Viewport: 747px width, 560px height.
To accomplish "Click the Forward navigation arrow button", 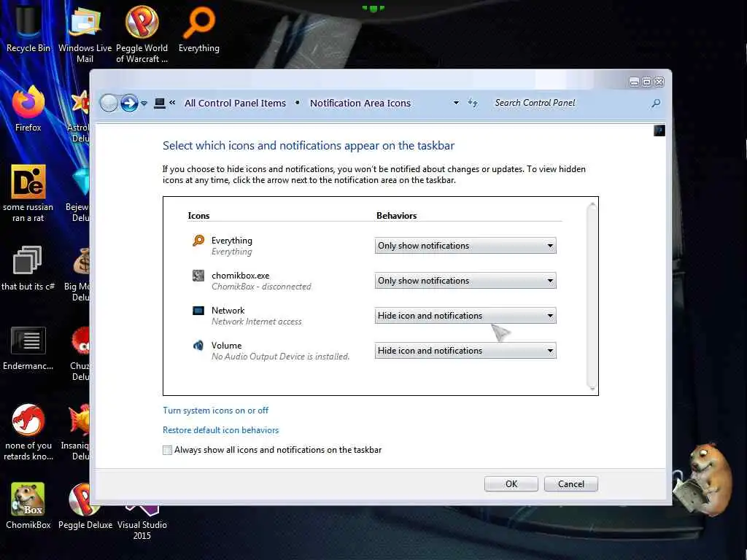I will (x=129, y=103).
